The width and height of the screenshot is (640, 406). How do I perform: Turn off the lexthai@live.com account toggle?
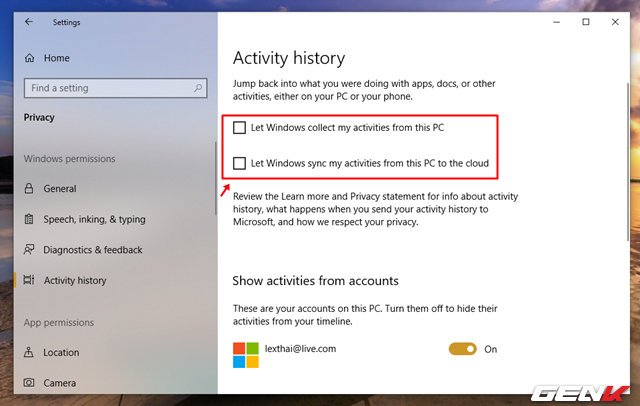[x=462, y=349]
